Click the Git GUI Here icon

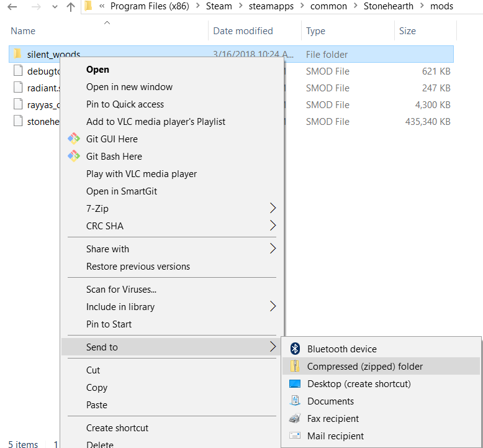point(74,139)
